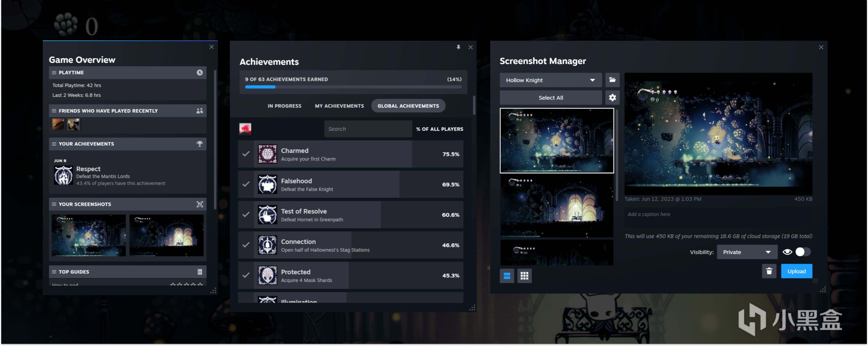The height and width of the screenshot is (346, 868).
Task: Click the Game Overview scrollbar
Action: [215, 140]
